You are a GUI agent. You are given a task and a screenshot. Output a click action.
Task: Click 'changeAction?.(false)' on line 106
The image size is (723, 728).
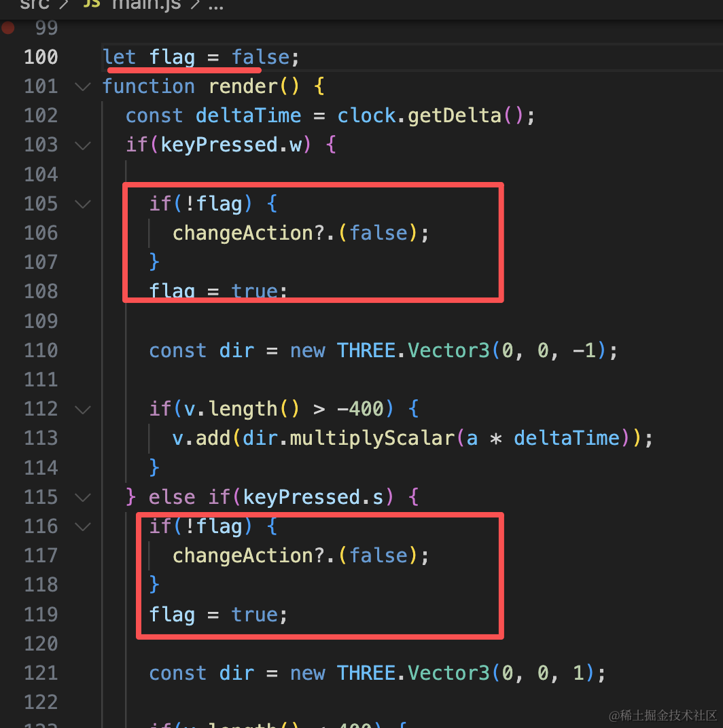coord(295,233)
